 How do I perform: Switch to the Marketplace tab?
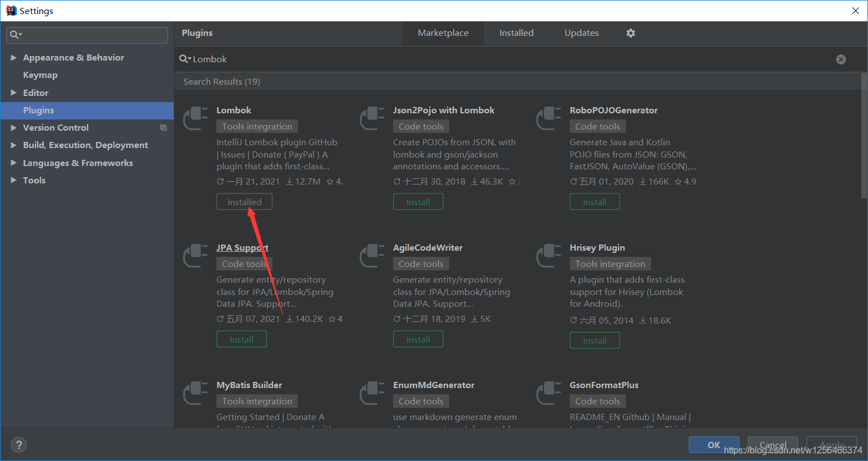pos(443,33)
